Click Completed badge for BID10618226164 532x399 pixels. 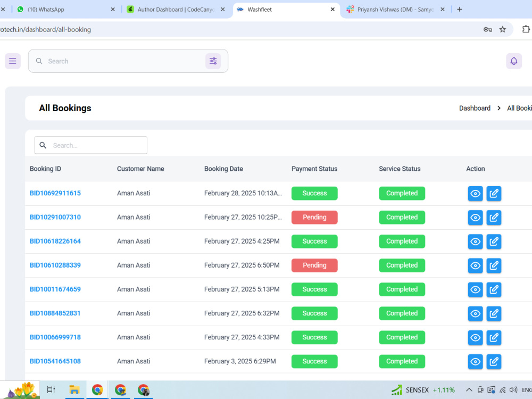click(x=402, y=241)
